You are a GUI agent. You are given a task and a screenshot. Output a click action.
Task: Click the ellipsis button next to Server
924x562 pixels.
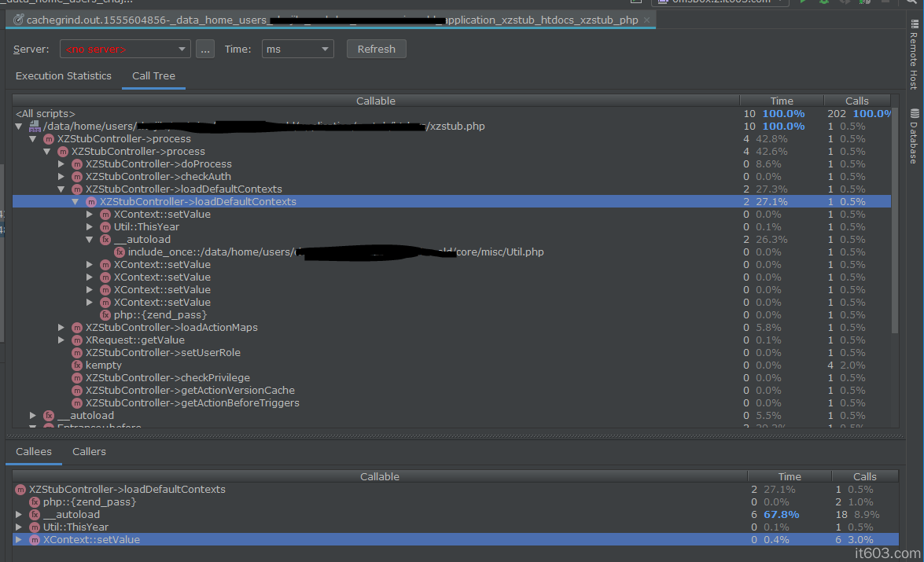(x=205, y=50)
